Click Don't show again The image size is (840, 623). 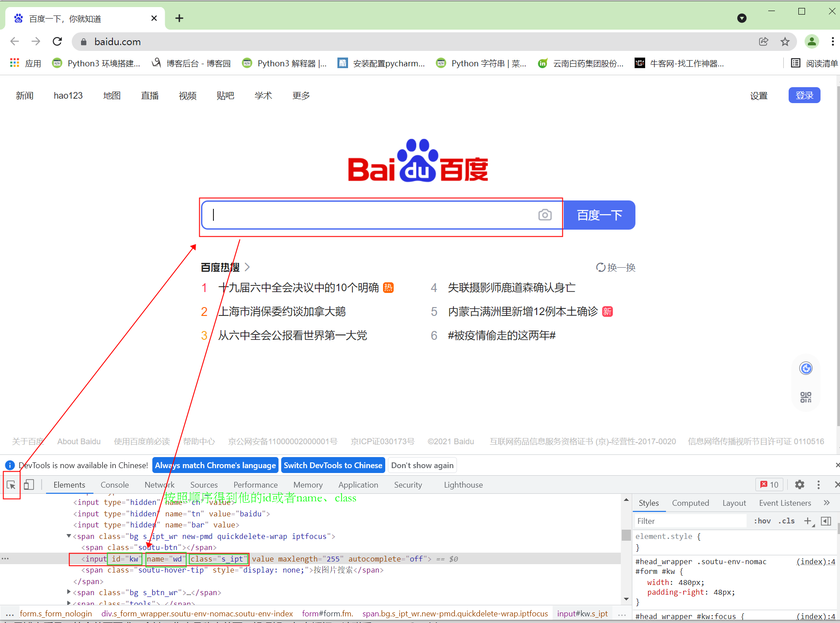click(x=422, y=465)
